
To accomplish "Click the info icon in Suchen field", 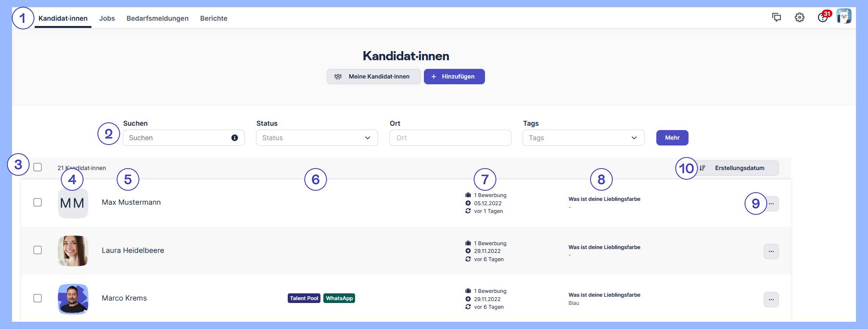I will (x=235, y=138).
